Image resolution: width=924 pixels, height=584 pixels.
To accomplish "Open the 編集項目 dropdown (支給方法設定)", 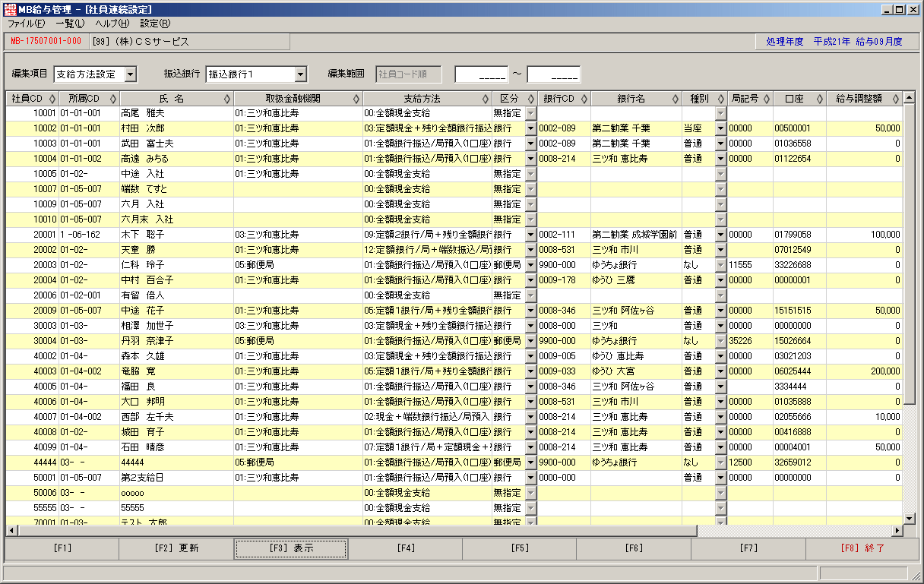I will 130,74.
